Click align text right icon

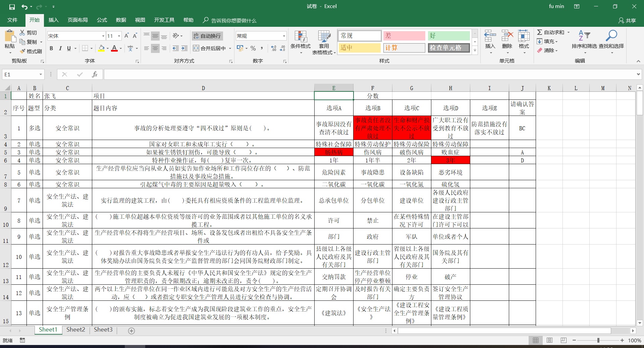[x=164, y=49]
